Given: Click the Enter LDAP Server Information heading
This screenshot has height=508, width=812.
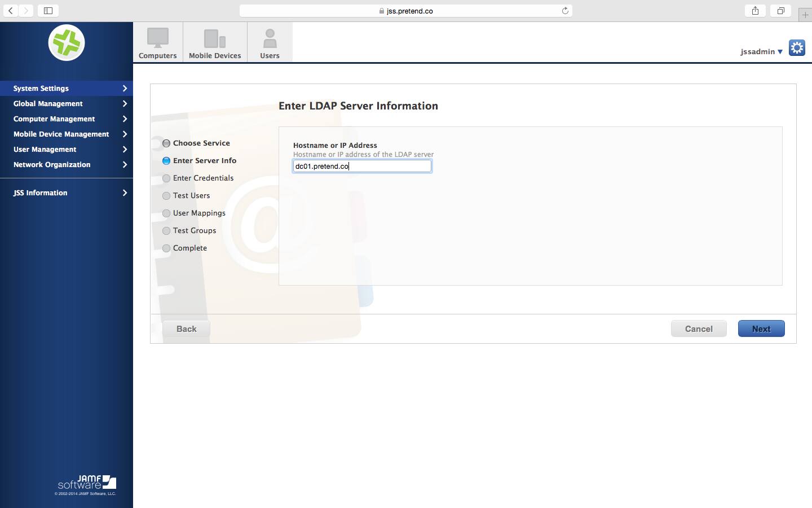Looking at the screenshot, I should click(x=358, y=106).
